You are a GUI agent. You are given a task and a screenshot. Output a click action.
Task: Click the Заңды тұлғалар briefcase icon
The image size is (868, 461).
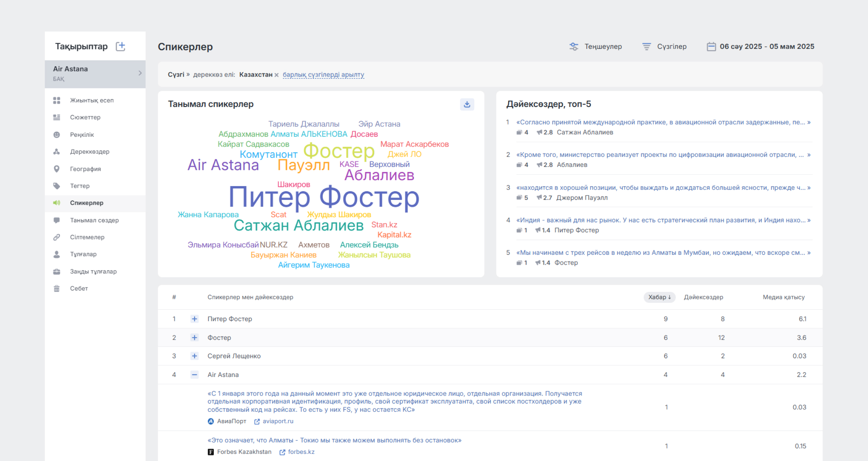tap(57, 272)
